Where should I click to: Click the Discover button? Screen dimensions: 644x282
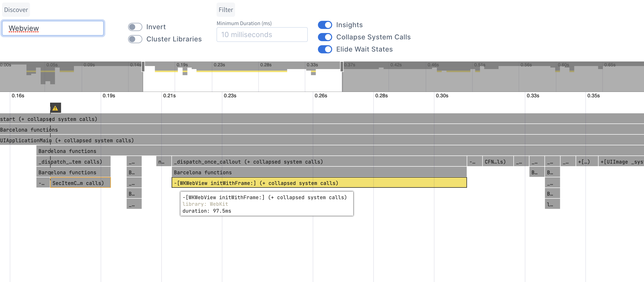[x=16, y=10]
